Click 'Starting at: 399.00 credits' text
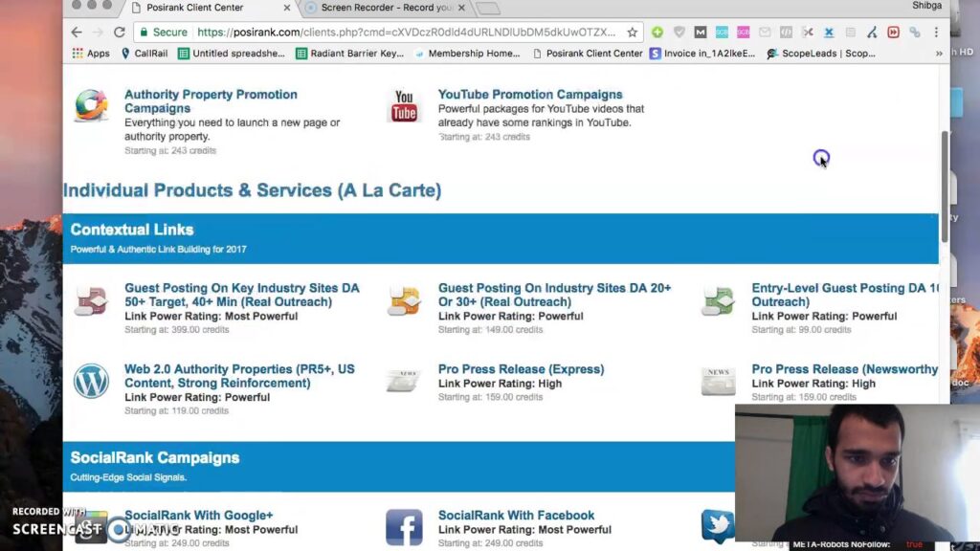The height and width of the screenshot is (551, 980). pos(177,330)
